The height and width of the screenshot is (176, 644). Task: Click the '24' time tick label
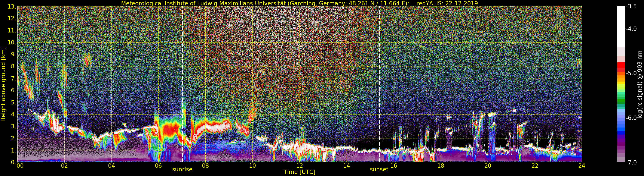coord(582,166)
